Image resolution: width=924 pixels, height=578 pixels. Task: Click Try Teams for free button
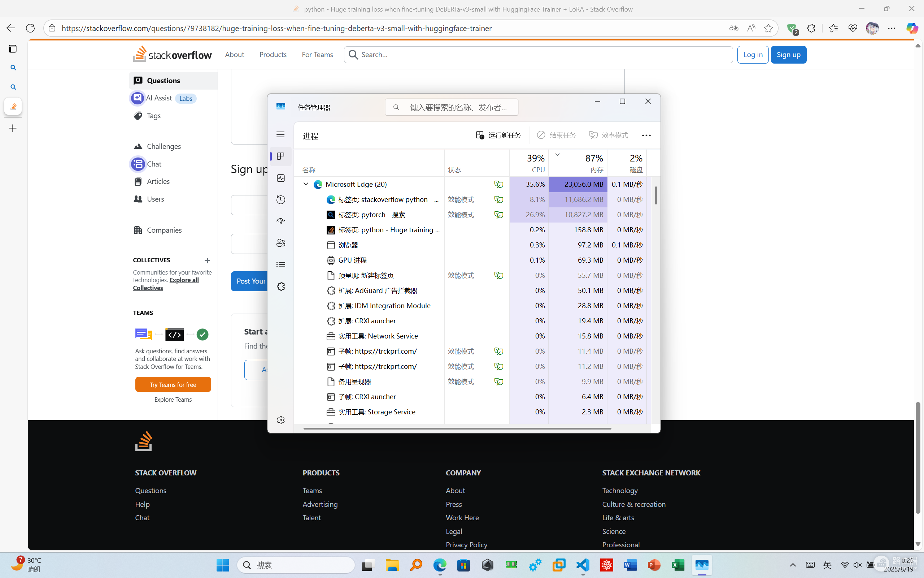pyautogui.click(x=173, y=384)
